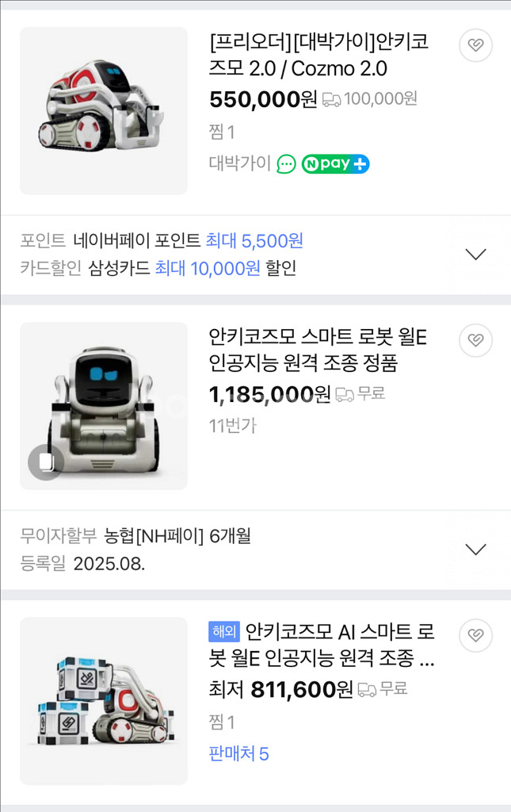Toggle wishlist heart on Cozmo 2.0 listing
Viewport: 511px width, 812px height.
[475, 45]
